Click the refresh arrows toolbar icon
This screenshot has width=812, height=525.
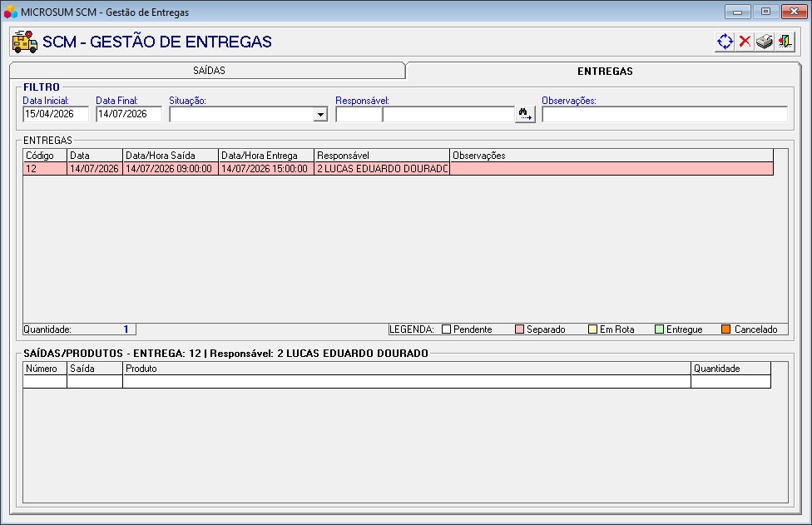[x=725, y=42]
